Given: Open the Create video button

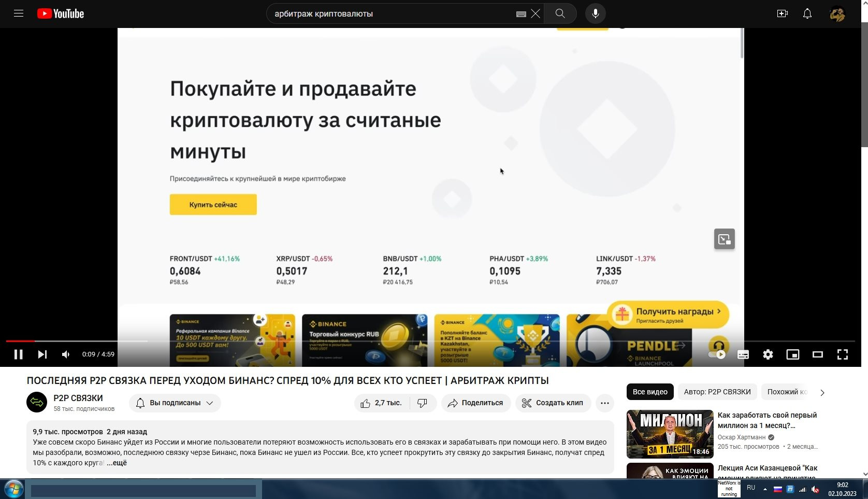Looking at the screenshot, I should [x=783, y=13].
